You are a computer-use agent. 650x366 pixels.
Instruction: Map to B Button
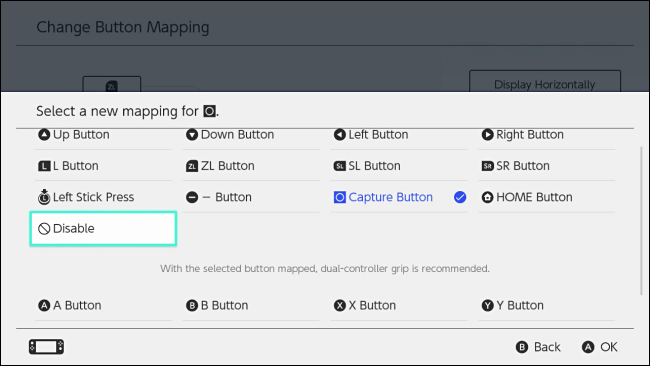pos(251,305)
